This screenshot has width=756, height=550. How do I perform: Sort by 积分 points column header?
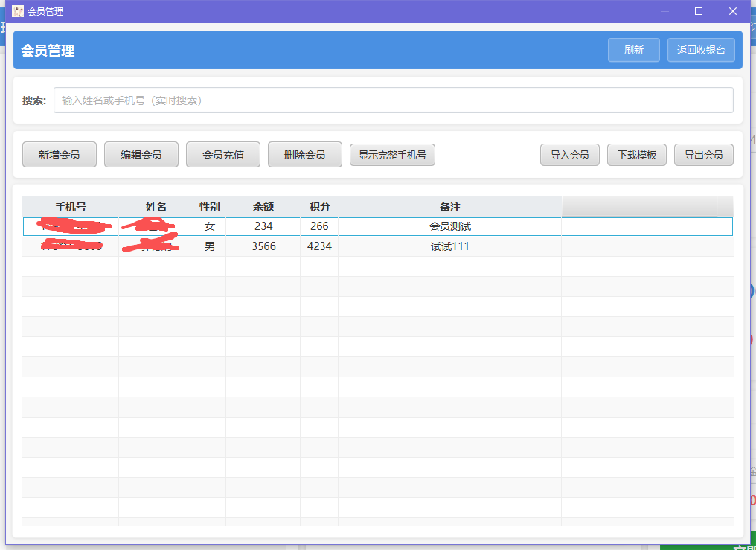point(319,207)
